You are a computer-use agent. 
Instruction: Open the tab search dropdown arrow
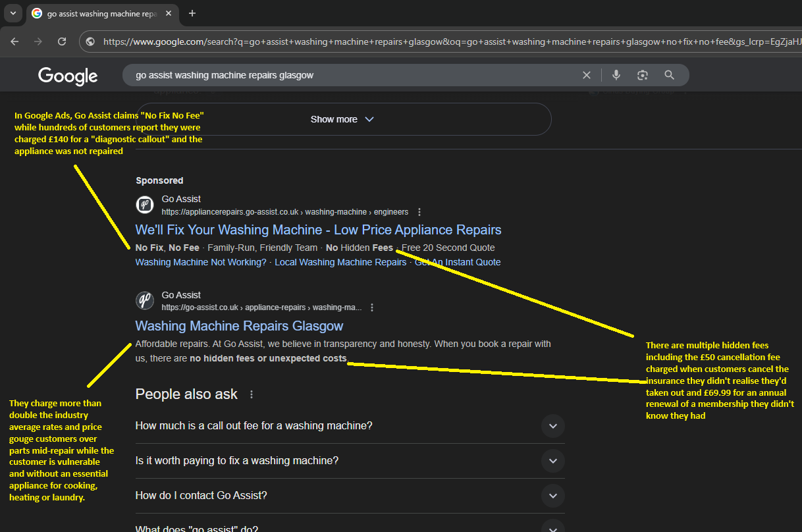coord(13,13)
